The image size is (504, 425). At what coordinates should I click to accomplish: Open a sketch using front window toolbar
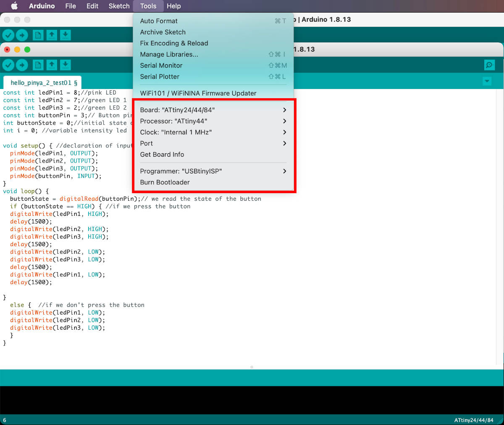click(52, 65)
